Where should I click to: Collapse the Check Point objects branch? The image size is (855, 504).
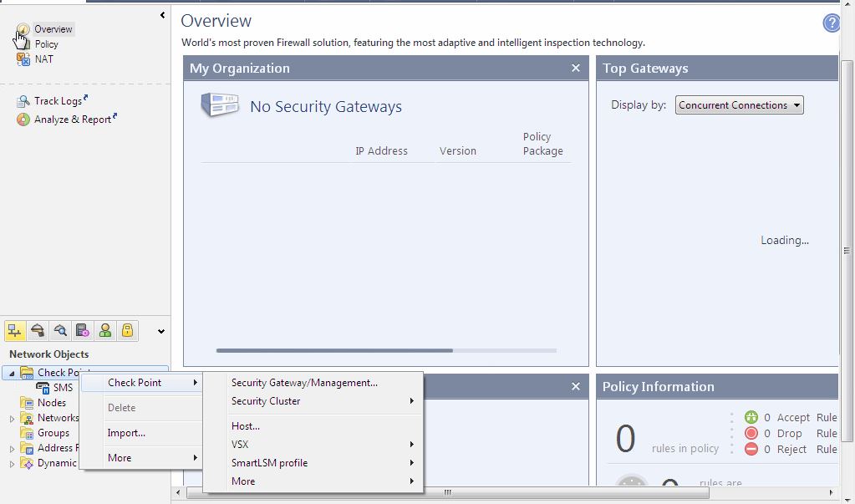tap(11, 372)
